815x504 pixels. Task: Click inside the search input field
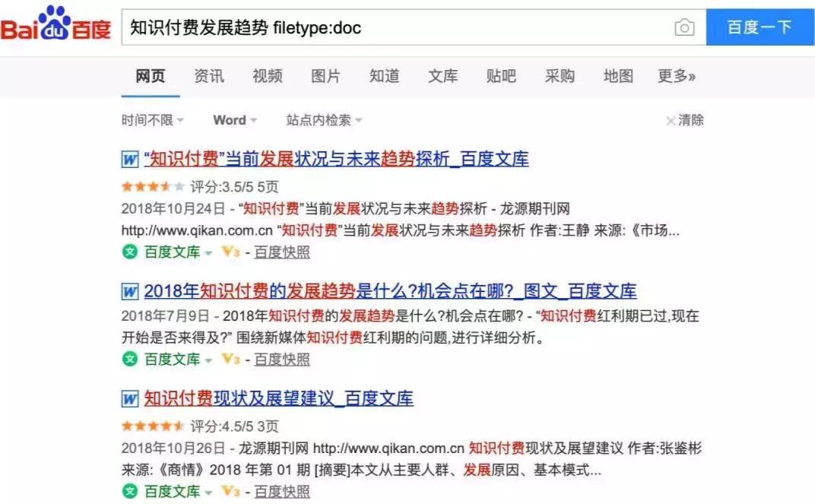coord(380,27)
